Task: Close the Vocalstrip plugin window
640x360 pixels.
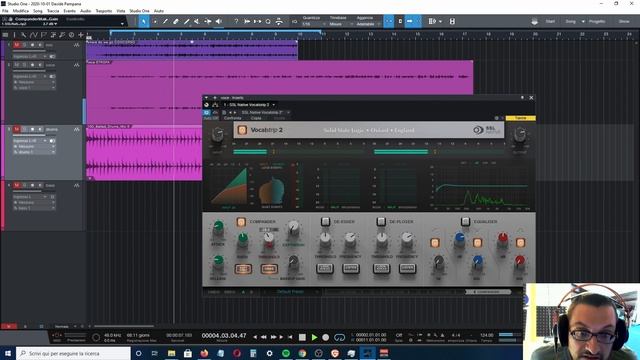Action: [x=531, y=98]
